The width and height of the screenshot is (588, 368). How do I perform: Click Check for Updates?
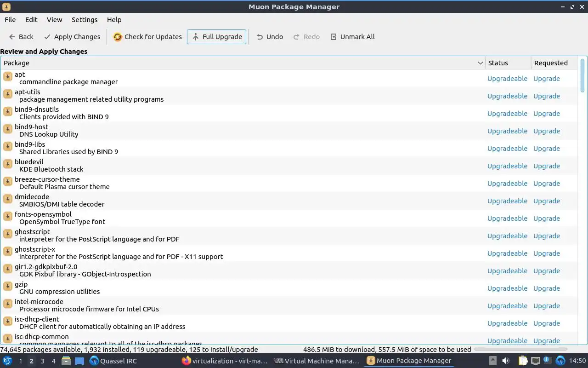click(x=147, y=37)
